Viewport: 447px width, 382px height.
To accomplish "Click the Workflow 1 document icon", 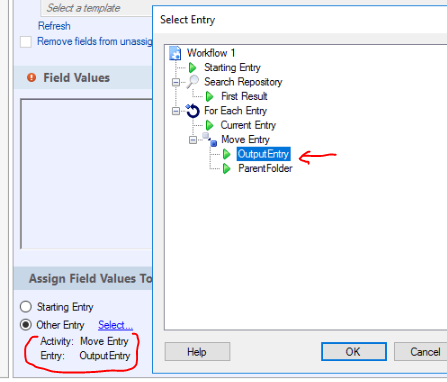I will 175,53.
